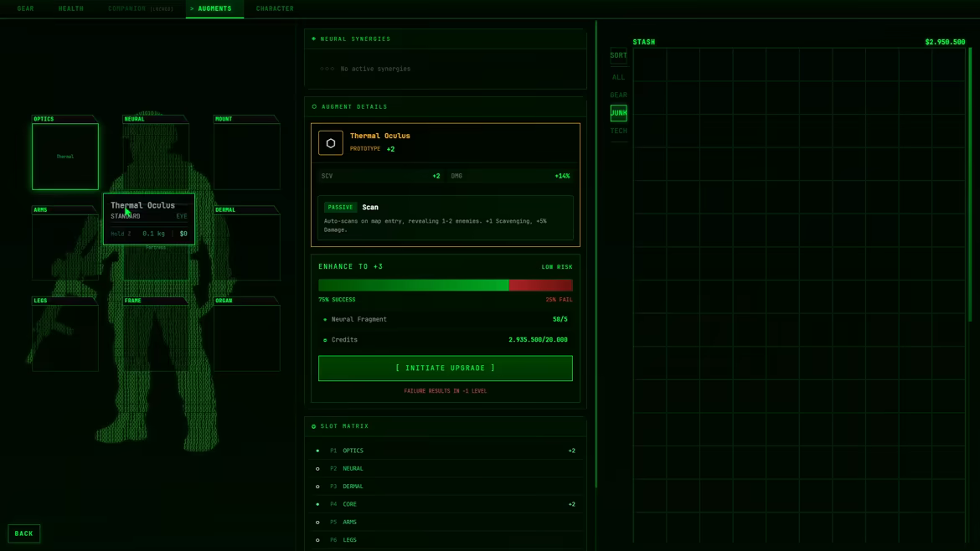Image resolution: width=980 pixels, height=551 pixels.
Task: Open the CHARACTER tab
Action: click(x=275, y=8)
